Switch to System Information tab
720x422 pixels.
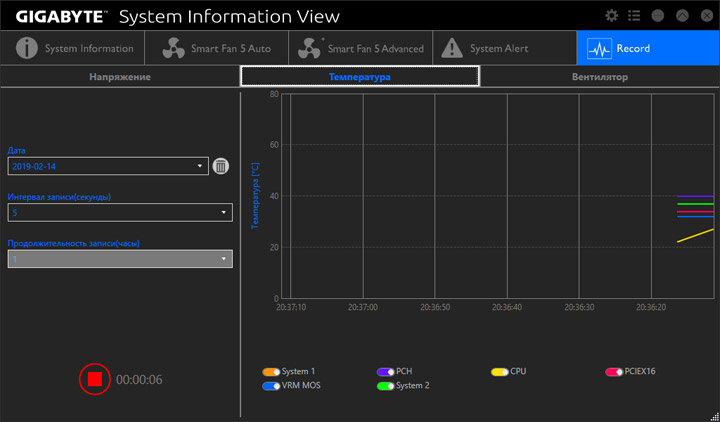point(72,48)
